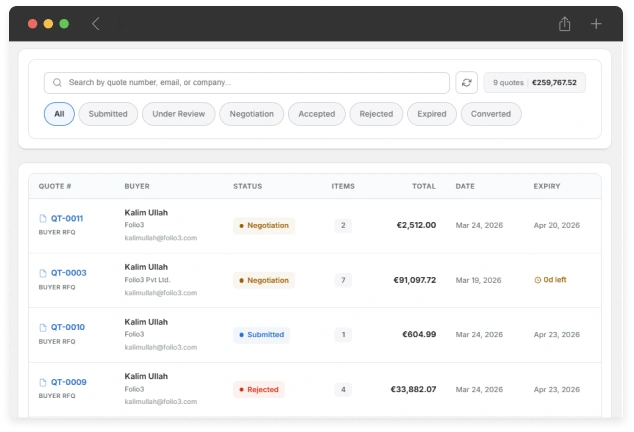
Task: Filter quotes by Under Review
Action: click(x=179, y=114)
